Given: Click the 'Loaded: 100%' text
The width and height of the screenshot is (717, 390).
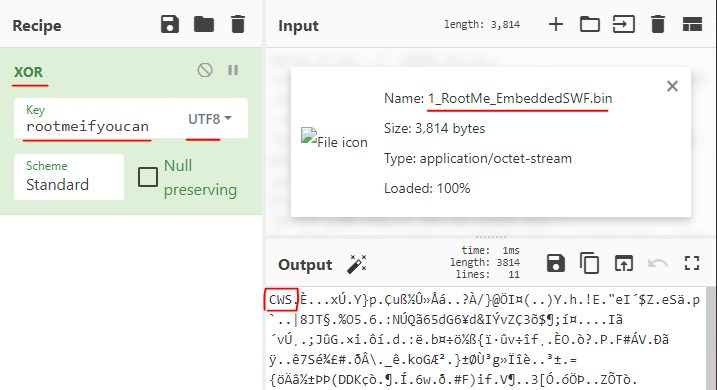Looking at the screenshot, I should coord(427,188).
